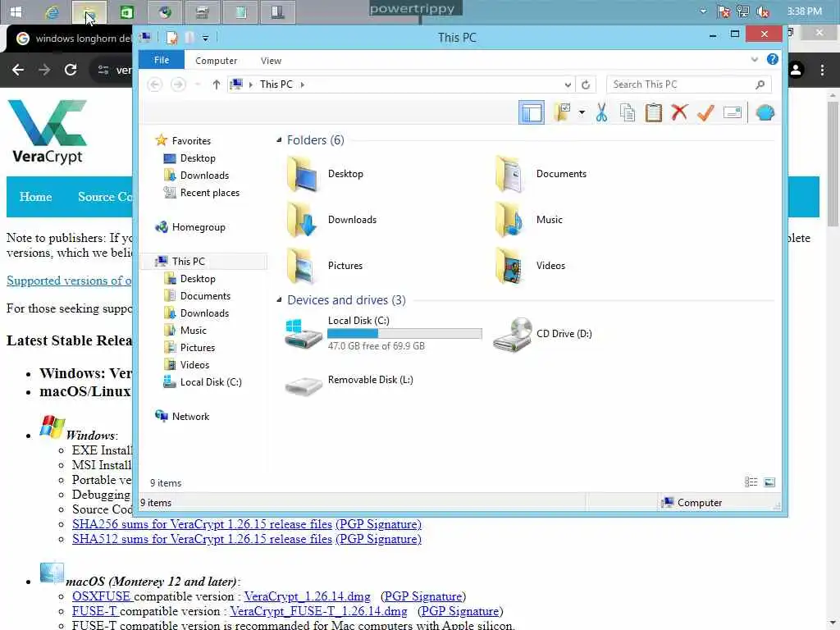Expand the chevron after This PC in the address bar
The height and width of the screenshot is (630, 840).
(302, 84)
